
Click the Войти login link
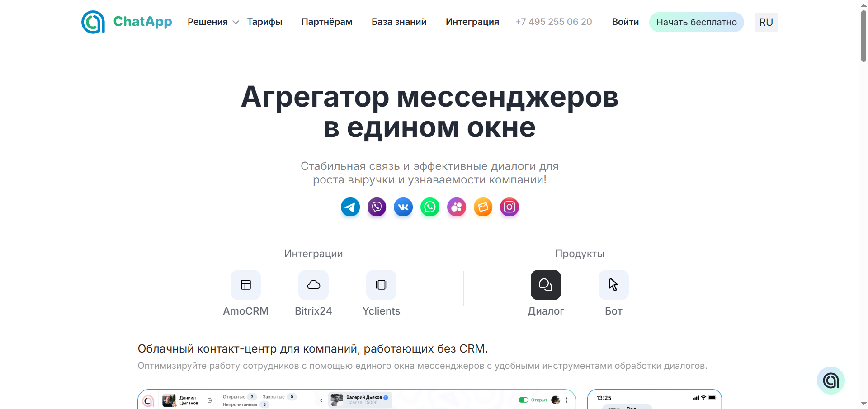(625, 22)
